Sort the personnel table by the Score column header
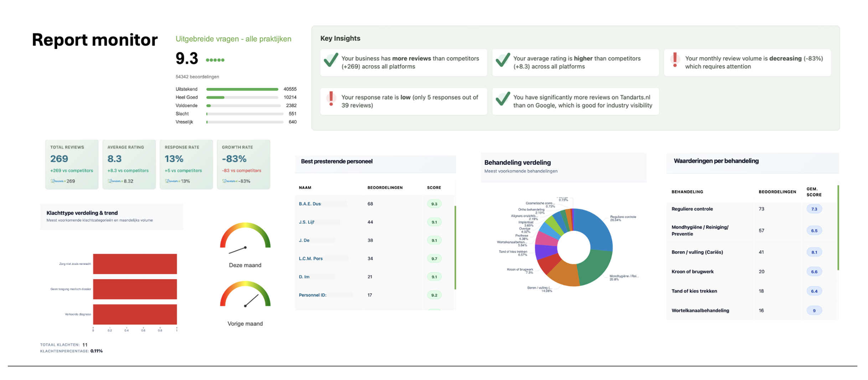868x380 pixels. (434, 188)
